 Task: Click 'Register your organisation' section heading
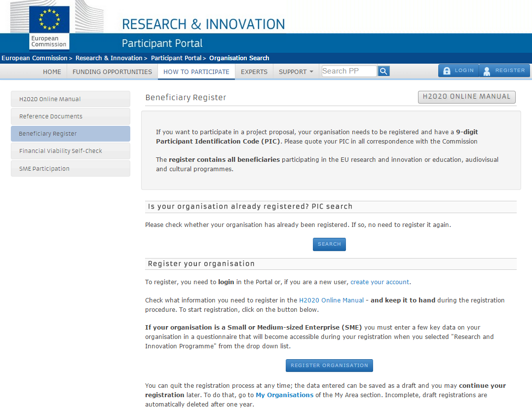[x=201, y=263]
